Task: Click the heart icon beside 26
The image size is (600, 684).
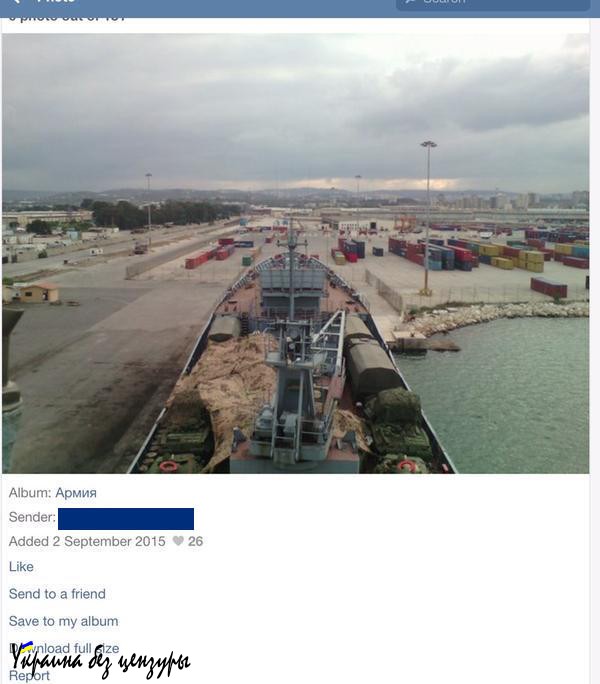Action: (x=178, y=541)
